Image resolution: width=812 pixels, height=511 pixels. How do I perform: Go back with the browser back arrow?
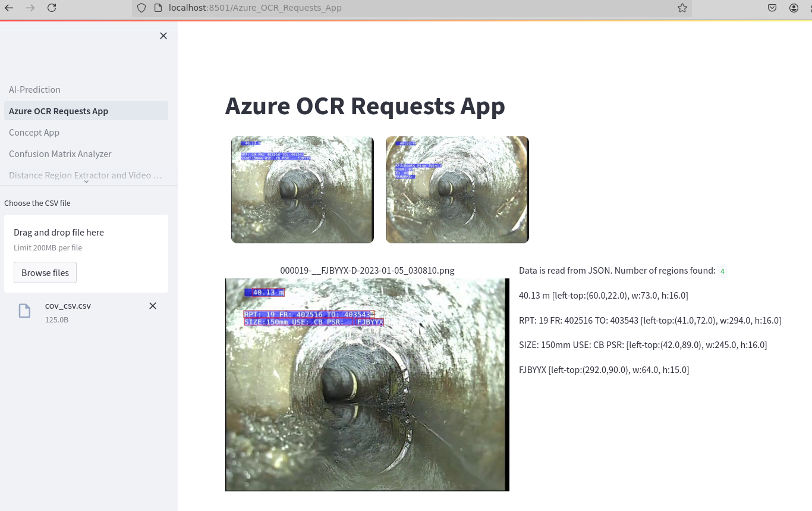[9, 8]
